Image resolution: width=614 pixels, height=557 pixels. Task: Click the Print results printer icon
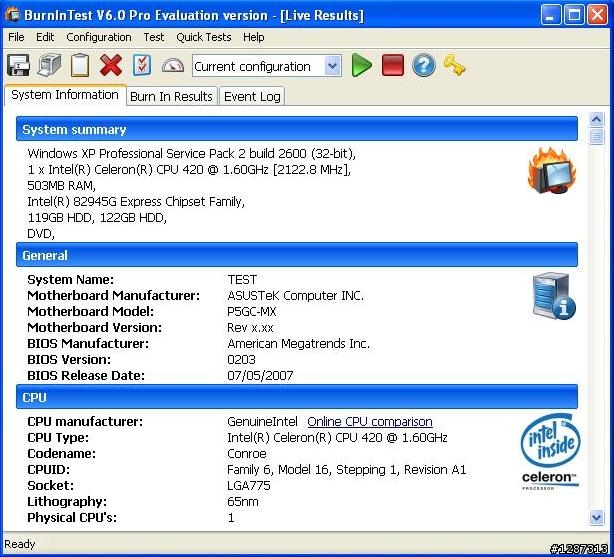pyautogui.click(x=49, y=65)
